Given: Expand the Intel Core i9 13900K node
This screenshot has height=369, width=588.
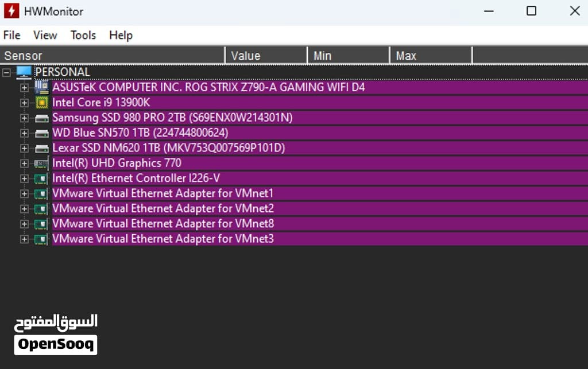Looking at the screenshot, I should coord(24,103).
